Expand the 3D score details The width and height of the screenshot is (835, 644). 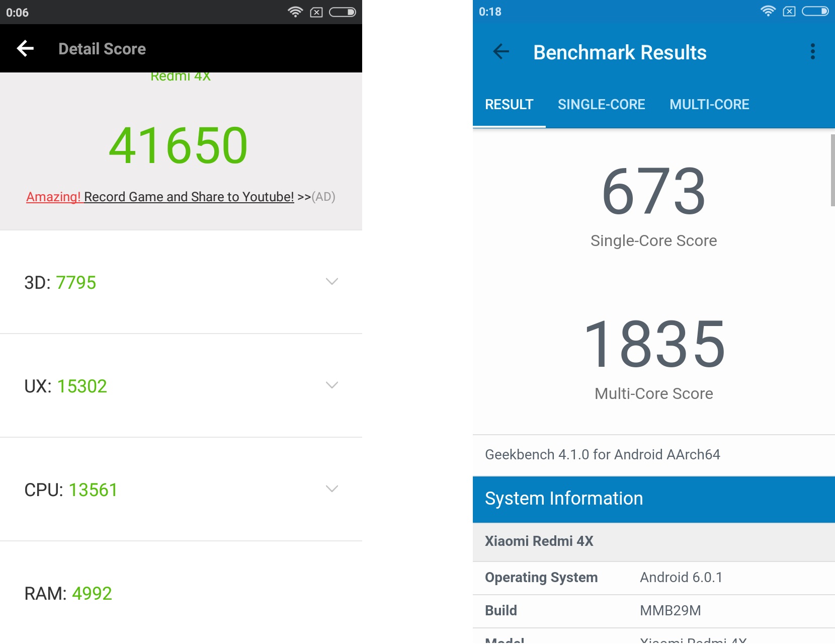332,282
